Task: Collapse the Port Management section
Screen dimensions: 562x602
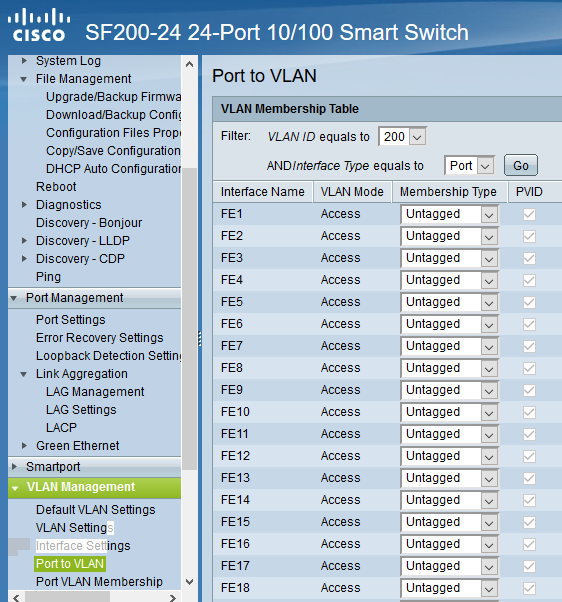Action: click(14, 298)
